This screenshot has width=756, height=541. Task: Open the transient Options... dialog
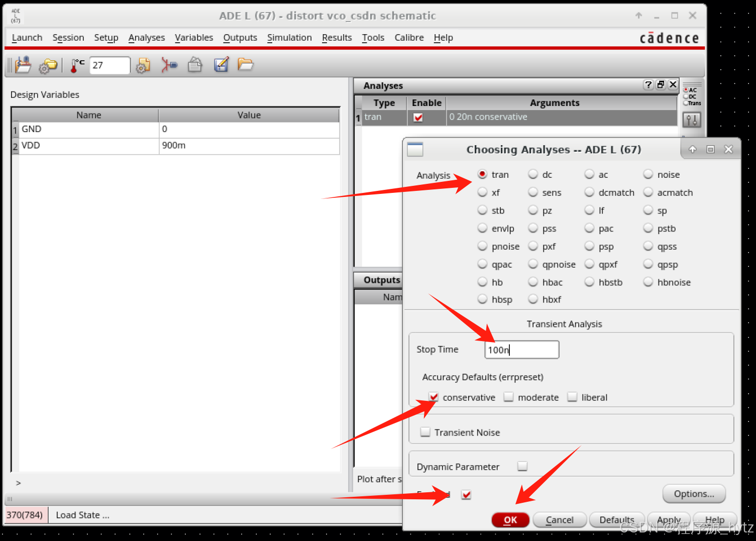(x=694, y=494)
